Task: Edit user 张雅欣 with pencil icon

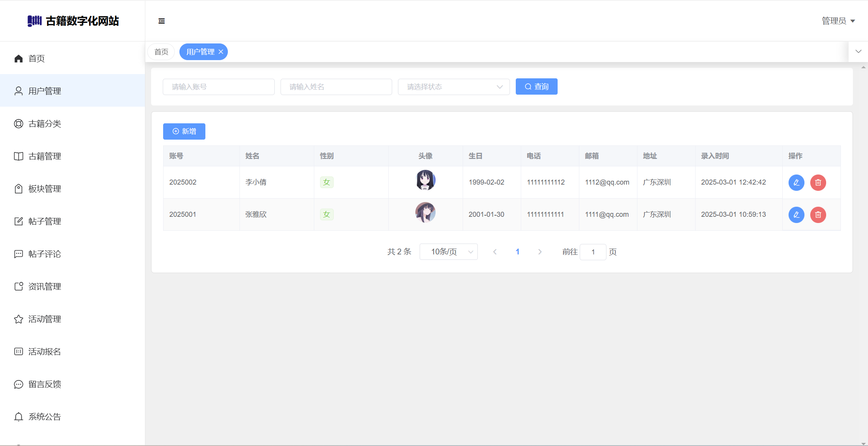Action: [796, 214]
